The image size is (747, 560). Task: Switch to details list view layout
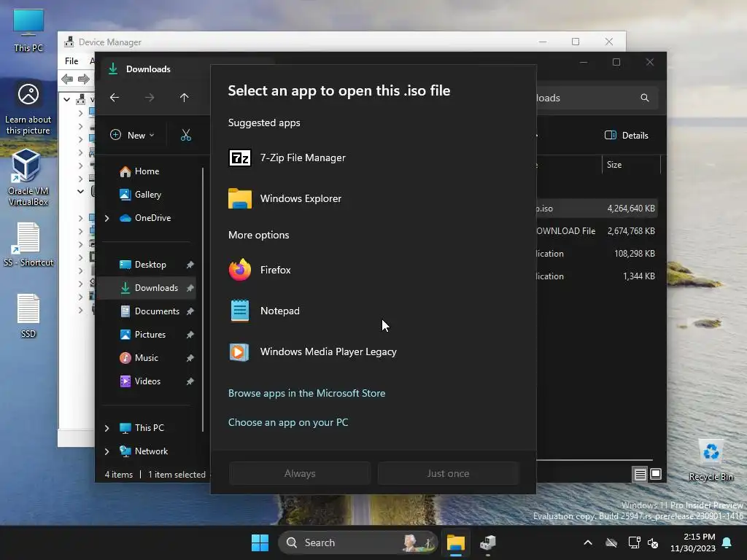point(640,474)
